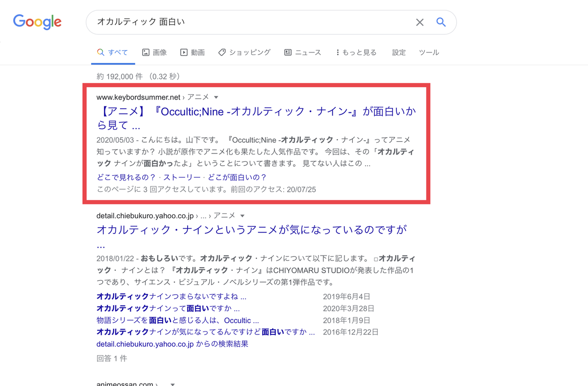Open link オカルティックナインつまらないですよね

pos(171,297)
